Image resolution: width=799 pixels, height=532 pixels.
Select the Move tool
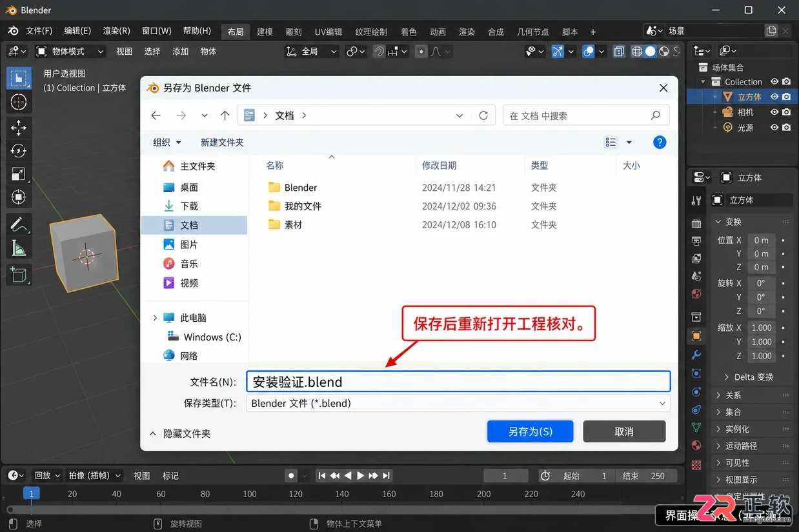19,127
